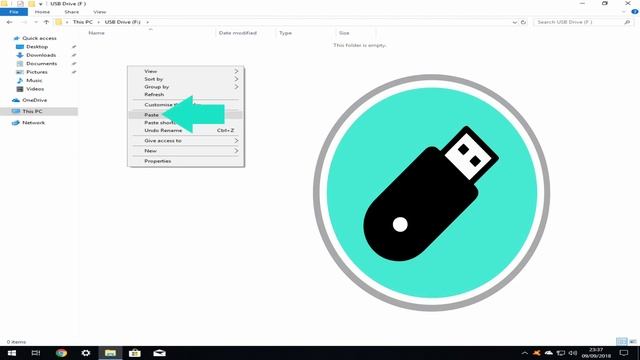Click the volume speaker tray icon
Image resolution: width=640 pixels, height=360 pixels.
(x=573, y=353)
